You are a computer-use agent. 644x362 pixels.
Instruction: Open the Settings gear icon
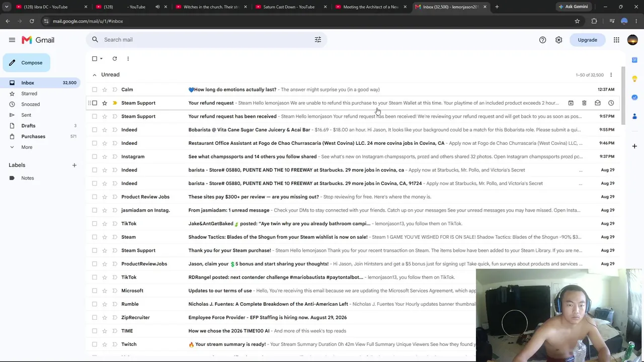(558, 40)
